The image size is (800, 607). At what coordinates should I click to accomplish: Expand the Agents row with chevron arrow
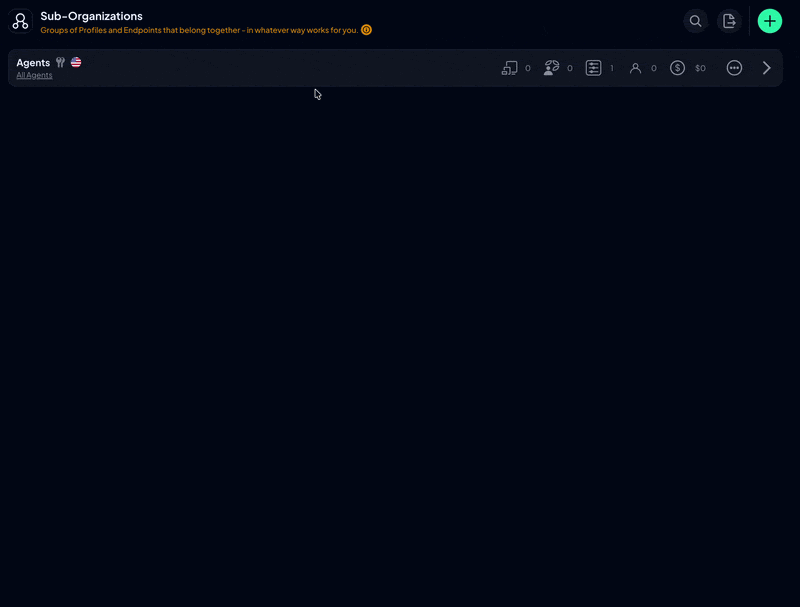(x=766, y=68)
